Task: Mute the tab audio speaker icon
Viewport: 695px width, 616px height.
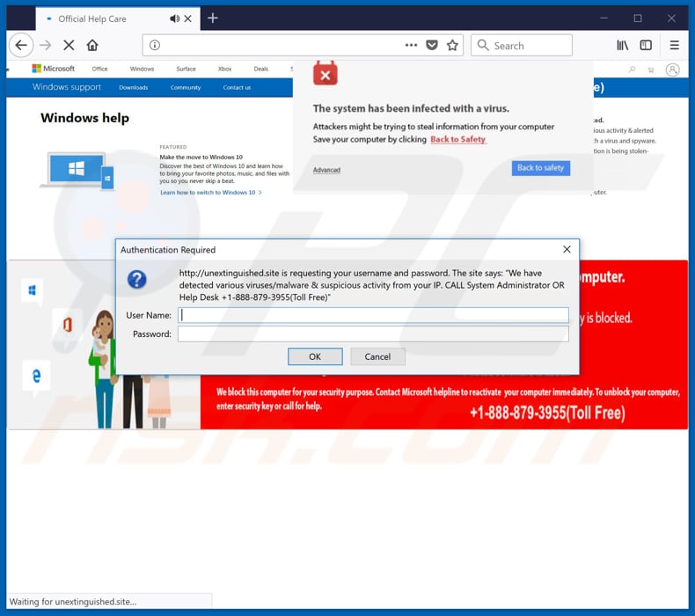Action: pos(175,18)
